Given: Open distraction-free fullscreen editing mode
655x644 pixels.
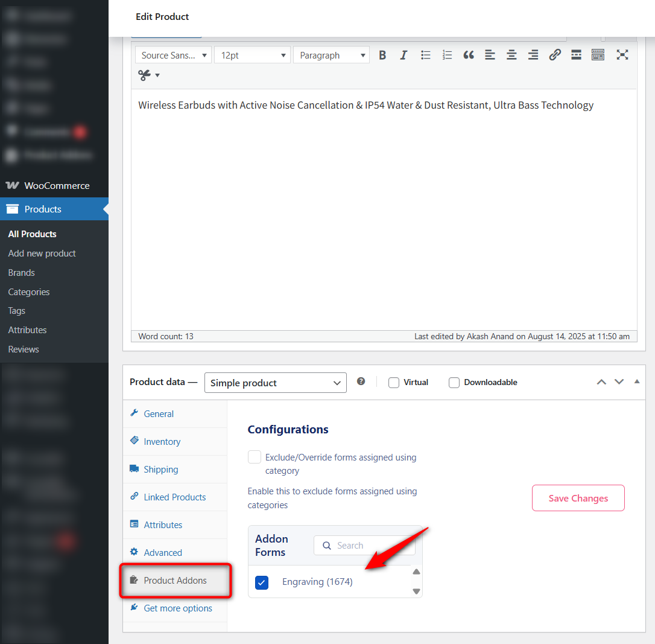Looking at the screenshot, I should point(622,54).
